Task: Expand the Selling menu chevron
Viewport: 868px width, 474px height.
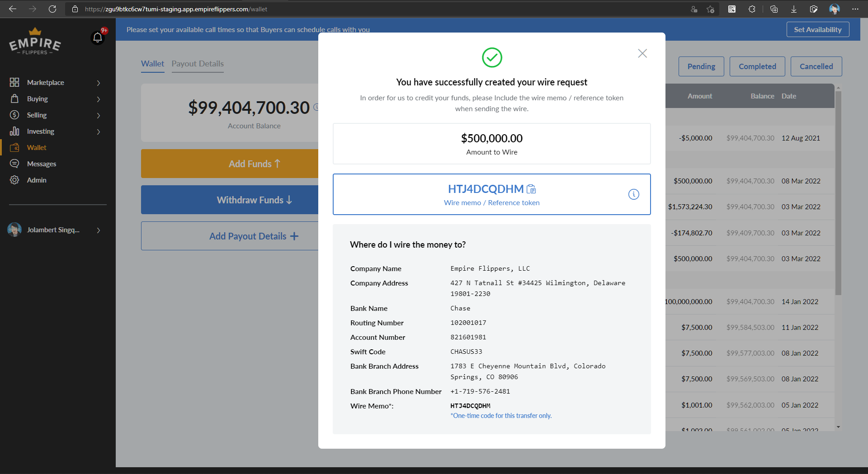Action: 99,115
